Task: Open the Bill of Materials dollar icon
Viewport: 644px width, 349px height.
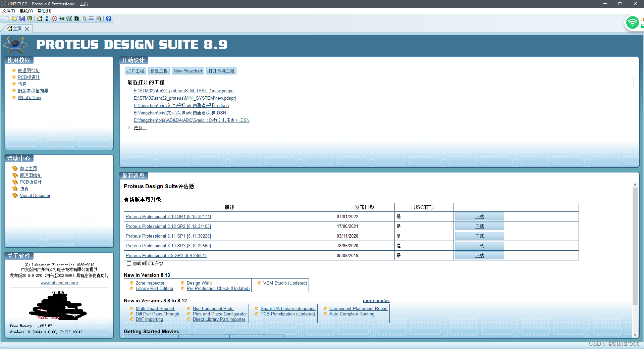Action: tap(84, 19)
